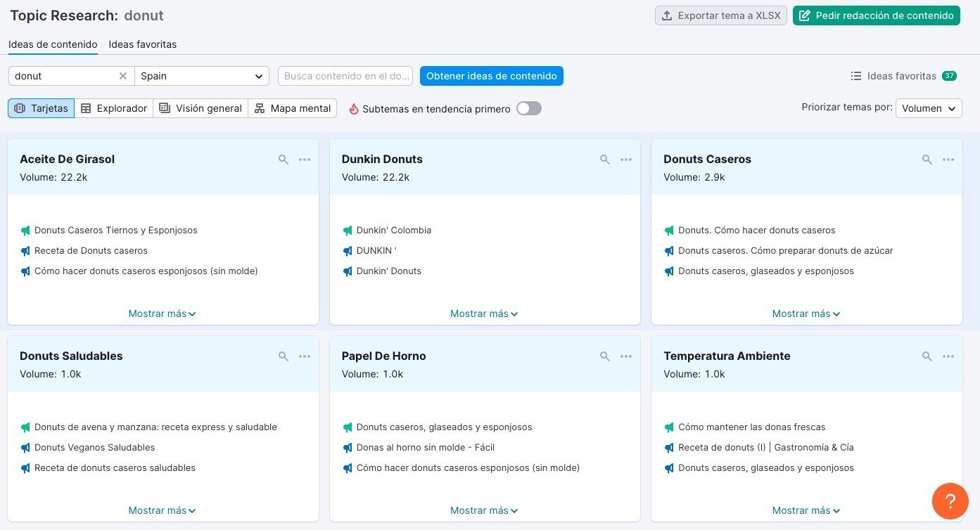The width and height of the screenshot is (980, 530).
Task: Click megaphone icon beside Dunkin' Colombia
Action: click(x=348, y=231)
